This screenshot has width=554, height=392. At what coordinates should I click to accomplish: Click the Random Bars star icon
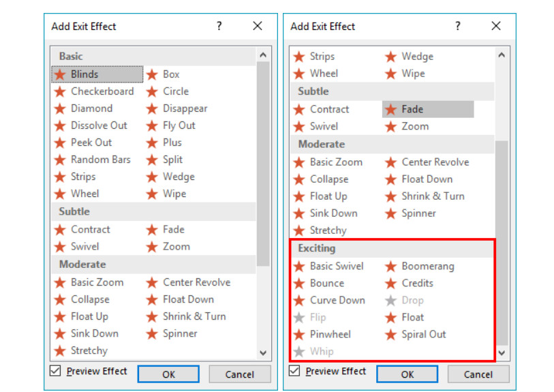[60, 160]
